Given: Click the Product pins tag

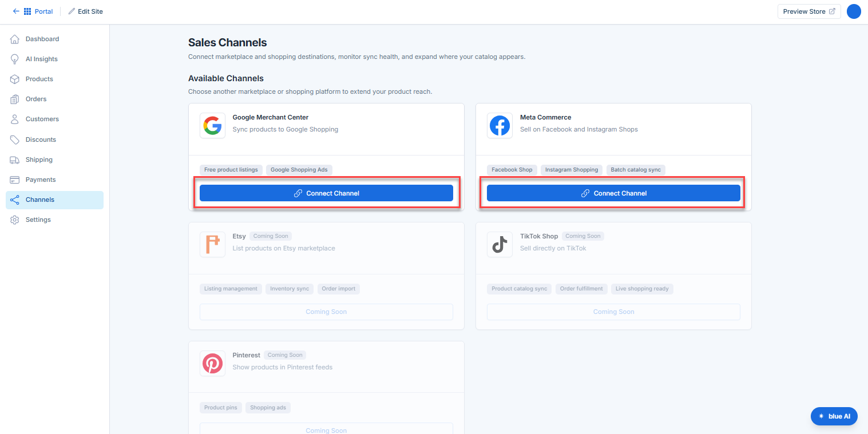Looking at the screenshot, I should point(221,408).
